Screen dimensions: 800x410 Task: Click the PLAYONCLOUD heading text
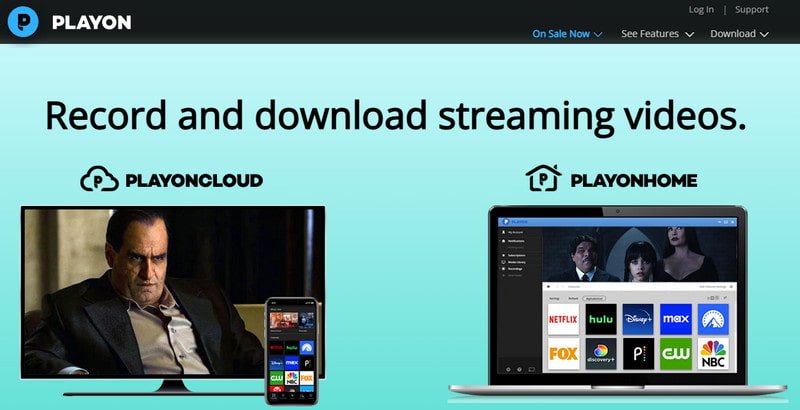[x=194, y=181]
